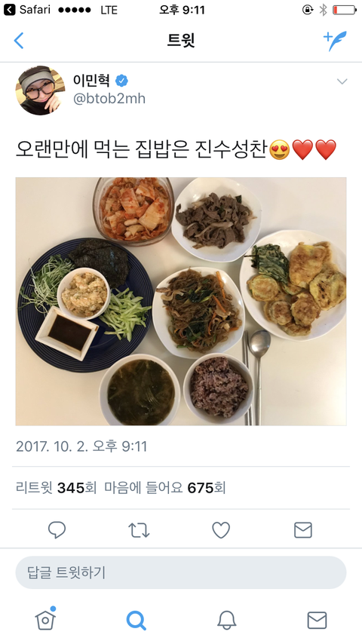View list of 345 retweets
Image resolution: width=362 pixels, height=644 pixels.
pyautogui.click(x=56, y=488)
